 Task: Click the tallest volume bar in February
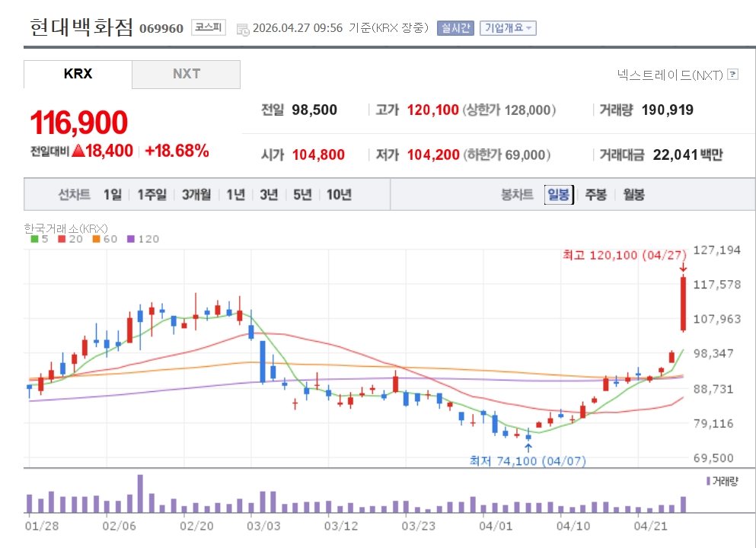[x=140, y=493]
